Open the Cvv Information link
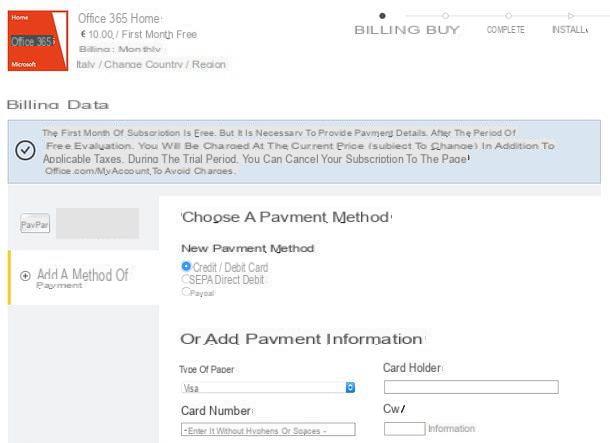The height and width of the screenshot is (443, 610). coord(451,429)
